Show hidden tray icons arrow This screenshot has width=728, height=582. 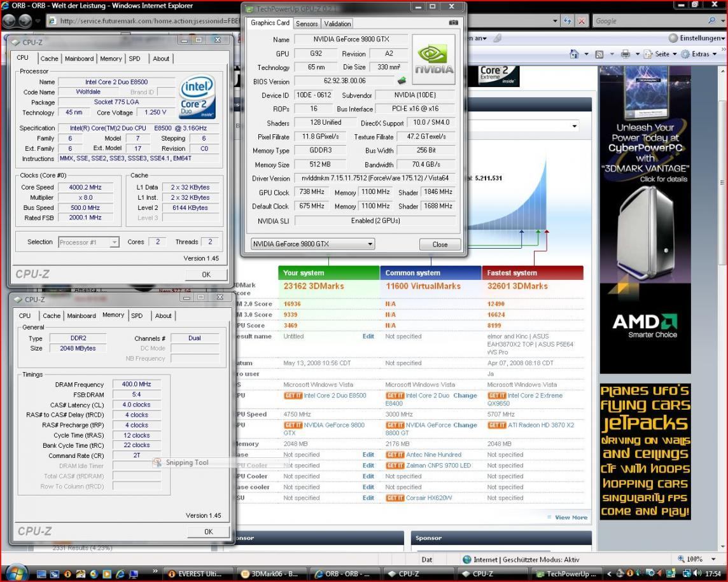[610, 574]
